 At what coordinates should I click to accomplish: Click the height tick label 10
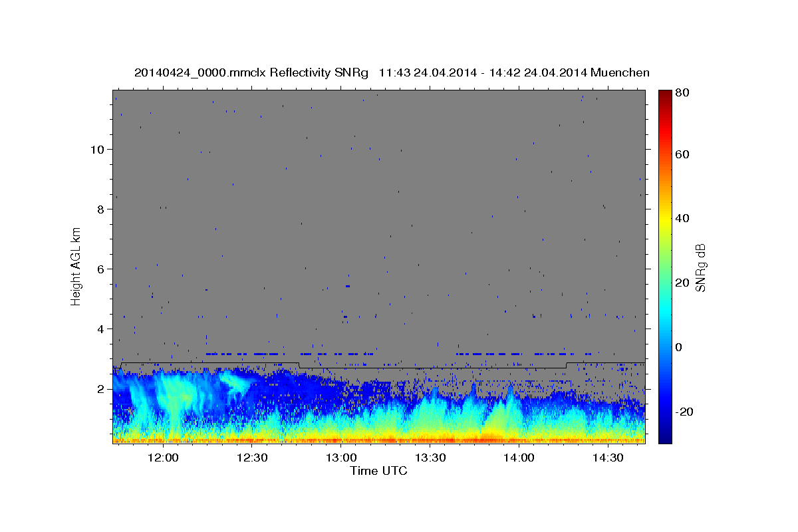coord(97,149)
